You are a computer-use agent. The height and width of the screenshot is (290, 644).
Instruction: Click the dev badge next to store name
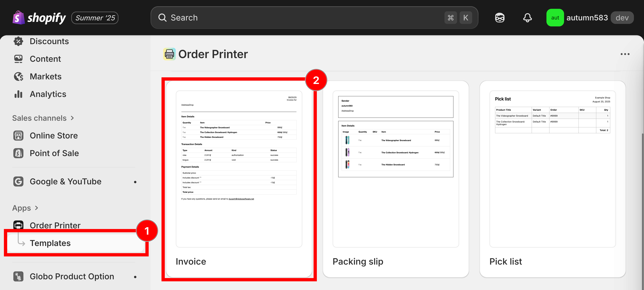point(622,18)
